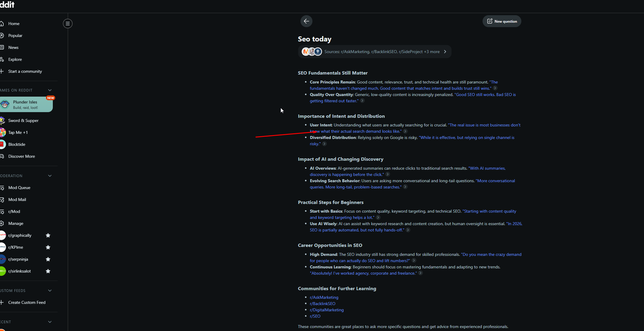Collapse the Moderation section

click(x=50, y=176)
